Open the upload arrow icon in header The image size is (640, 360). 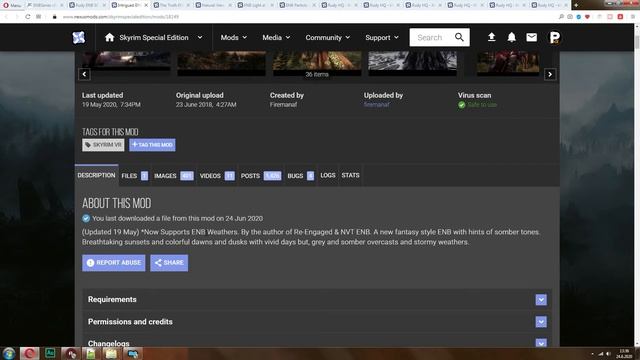pos(491,37)
